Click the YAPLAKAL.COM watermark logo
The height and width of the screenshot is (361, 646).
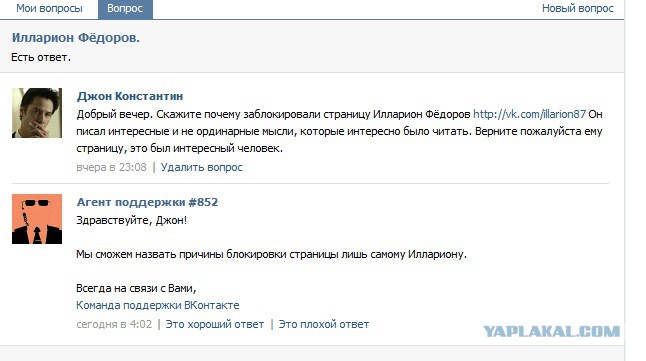point(552,331)
